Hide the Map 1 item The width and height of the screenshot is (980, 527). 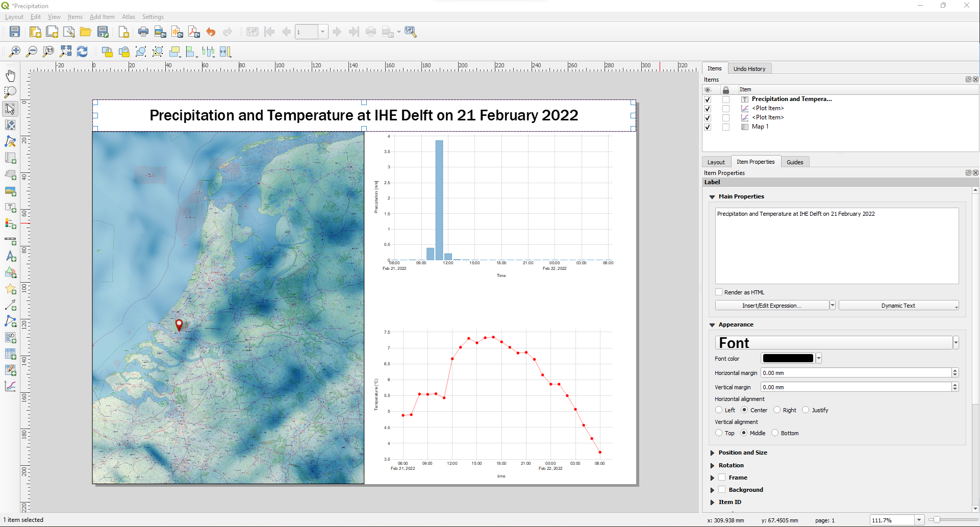(708, 127)
